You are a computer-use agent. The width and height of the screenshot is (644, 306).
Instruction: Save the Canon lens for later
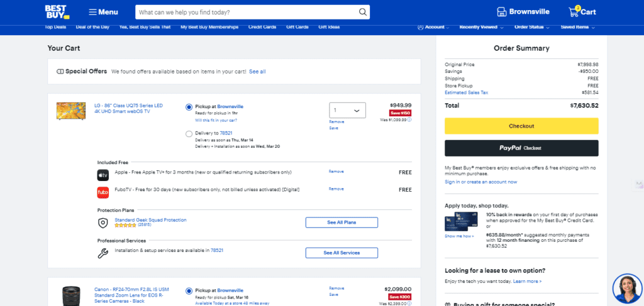[x=333, y=295]
